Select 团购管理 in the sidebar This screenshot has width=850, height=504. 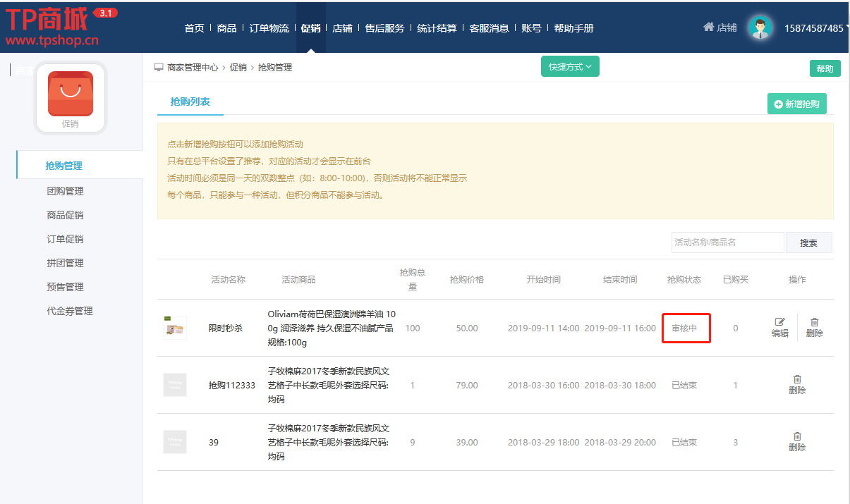pyautogui.click(x=65, y=191)
